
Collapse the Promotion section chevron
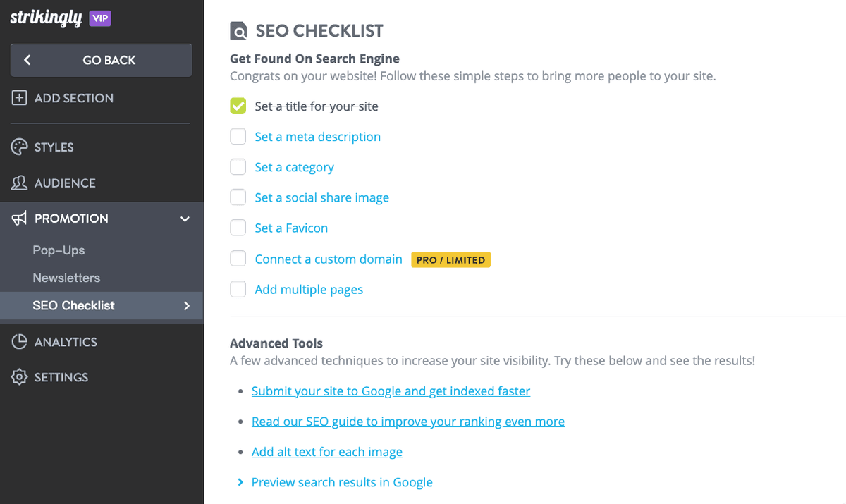coord(185,219)
